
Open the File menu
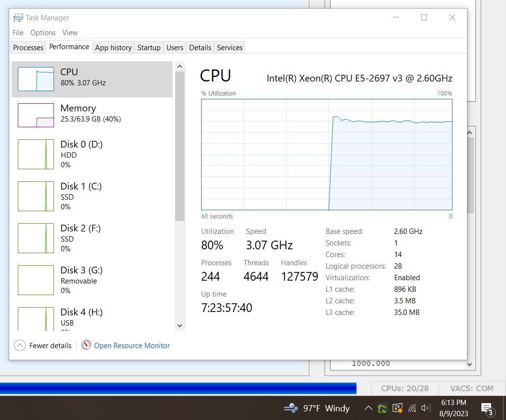click(x=18, y=33)
